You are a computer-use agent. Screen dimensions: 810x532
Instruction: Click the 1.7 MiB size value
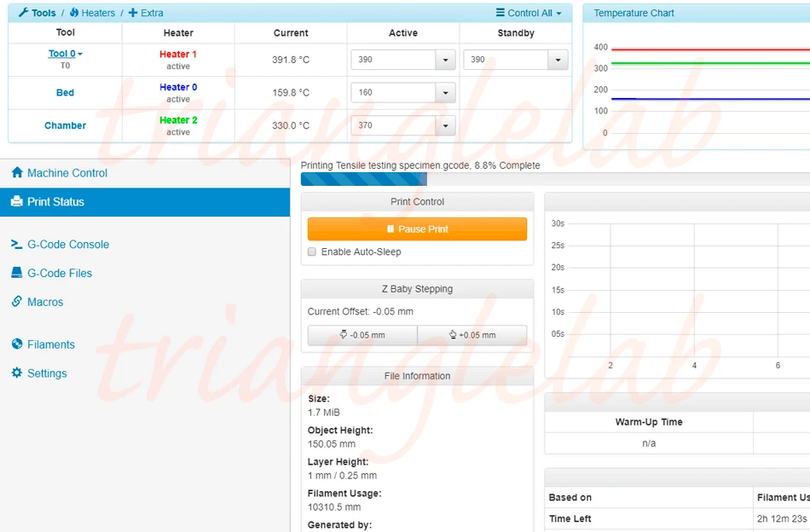tap(324, 413)
